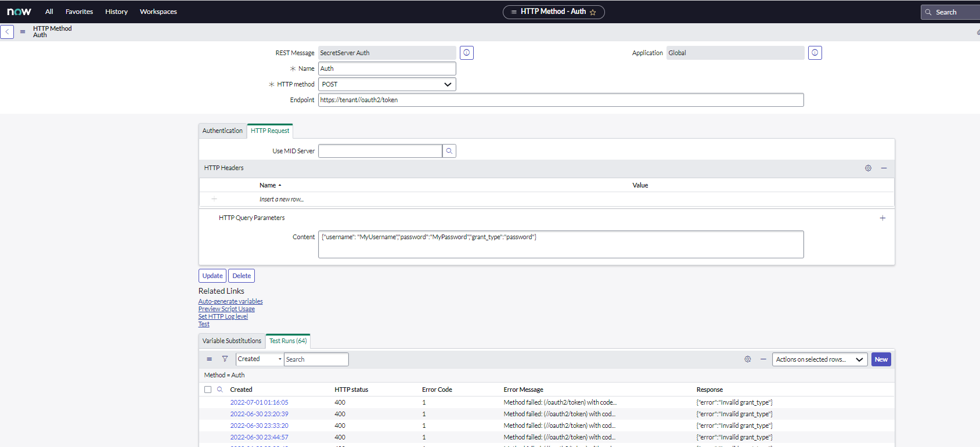
Task: Open the Created search-field dropdown
Action: [x=260, y=359]
